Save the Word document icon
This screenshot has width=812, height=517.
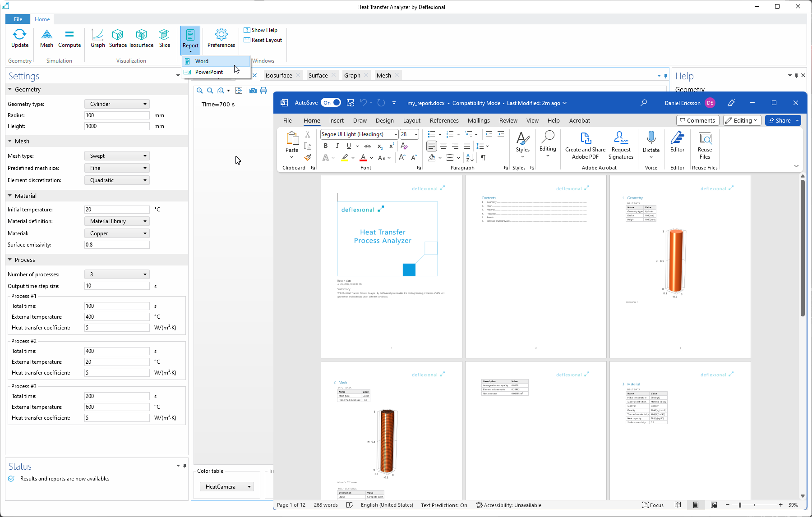351,103
